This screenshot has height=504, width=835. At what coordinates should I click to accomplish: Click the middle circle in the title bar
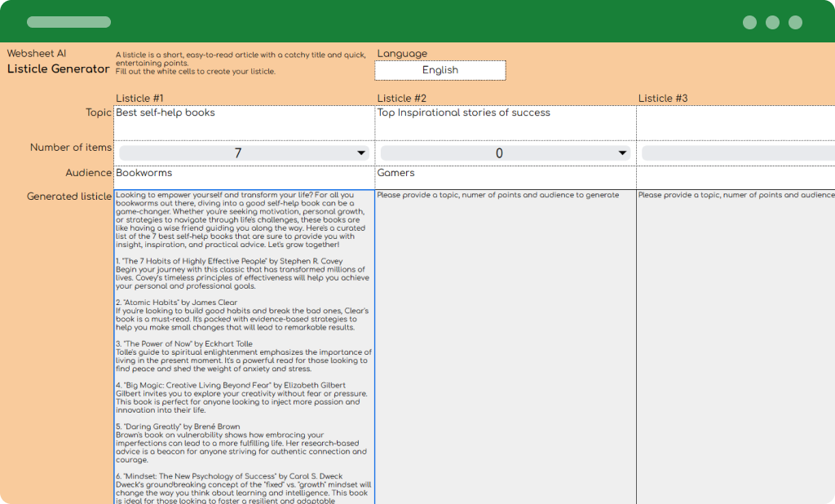click(772, 22)
